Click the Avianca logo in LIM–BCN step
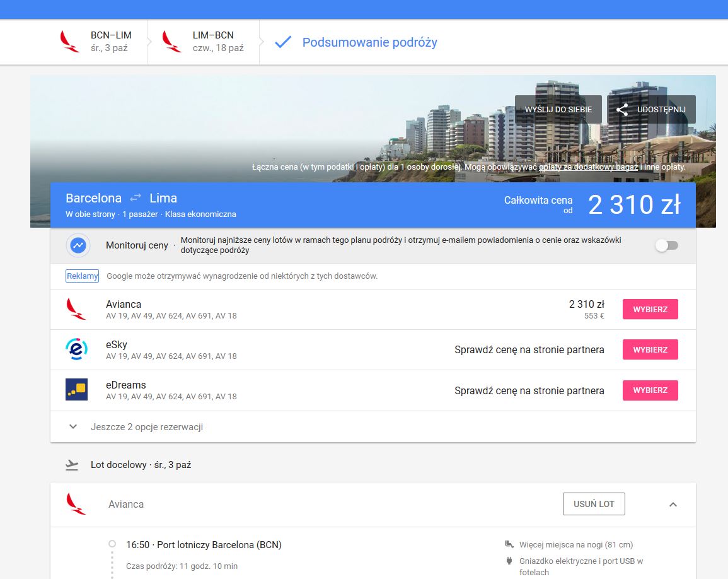This screenshot has width=728, height=579. [x=172, y=42]
